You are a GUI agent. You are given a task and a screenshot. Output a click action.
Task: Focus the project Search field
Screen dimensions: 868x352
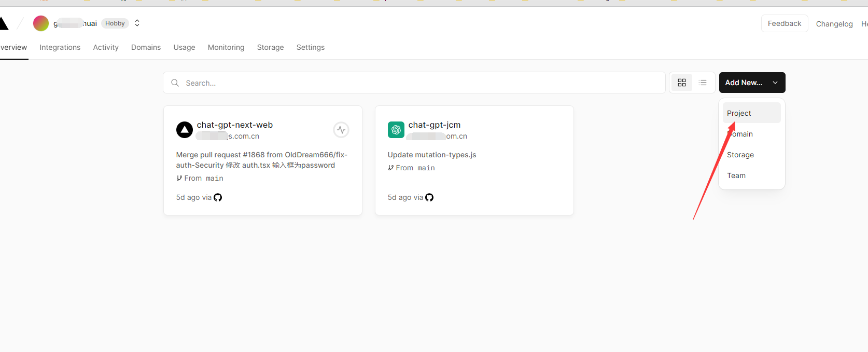[x=414, y=83]
